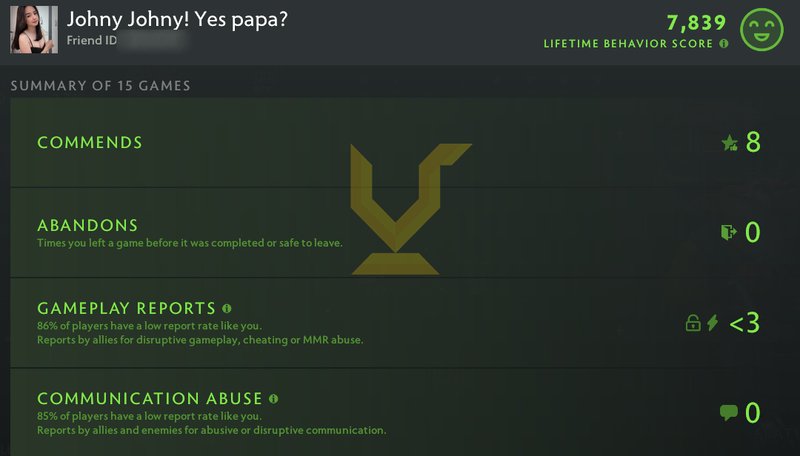Viewport: 800px width, 456px height.
Task: Click the Friend ID label
Action: click(92, 40)
